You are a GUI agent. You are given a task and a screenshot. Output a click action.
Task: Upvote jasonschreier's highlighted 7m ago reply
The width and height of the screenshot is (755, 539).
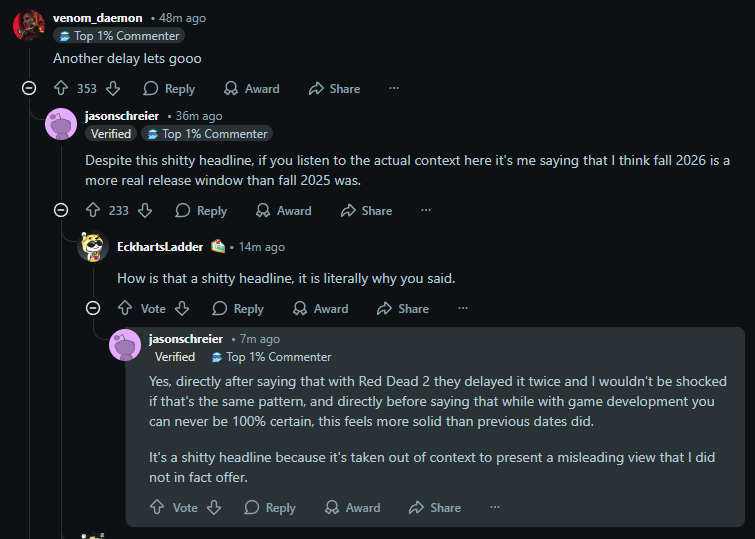point(157,508)
